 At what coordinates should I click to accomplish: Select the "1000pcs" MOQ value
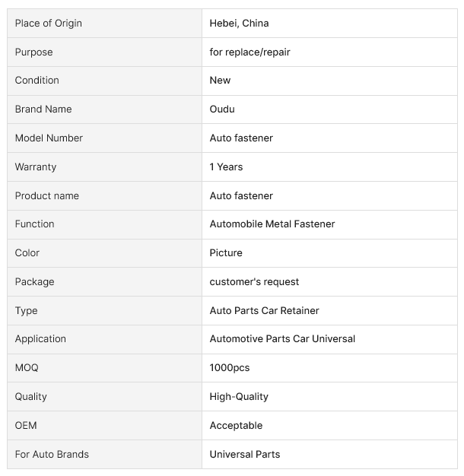click(230, 367)
